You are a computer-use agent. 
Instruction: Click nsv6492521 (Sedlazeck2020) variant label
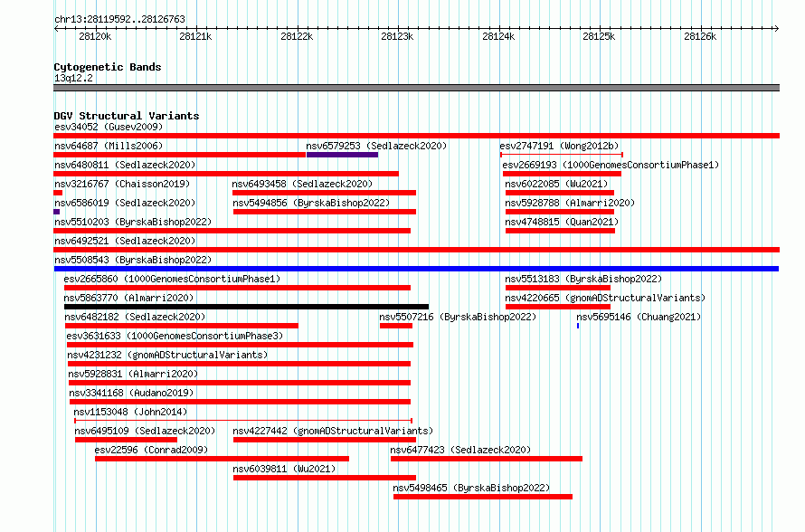coord(125,241)
